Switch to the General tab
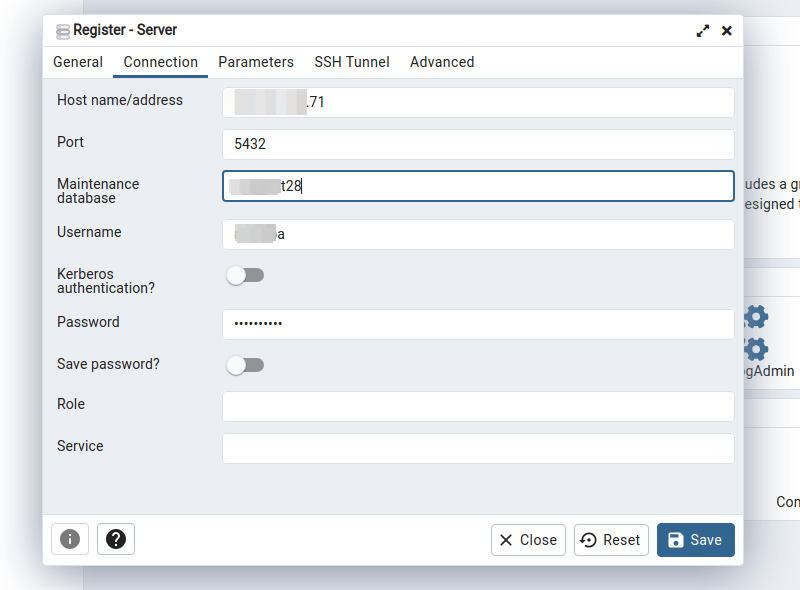 pos(78,62)
